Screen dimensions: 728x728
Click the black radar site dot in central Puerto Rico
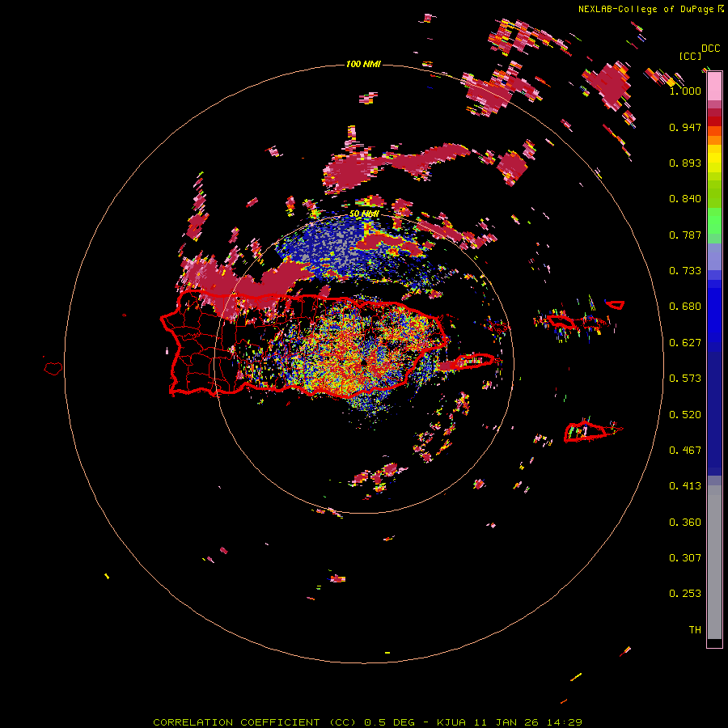coord(363,362)
